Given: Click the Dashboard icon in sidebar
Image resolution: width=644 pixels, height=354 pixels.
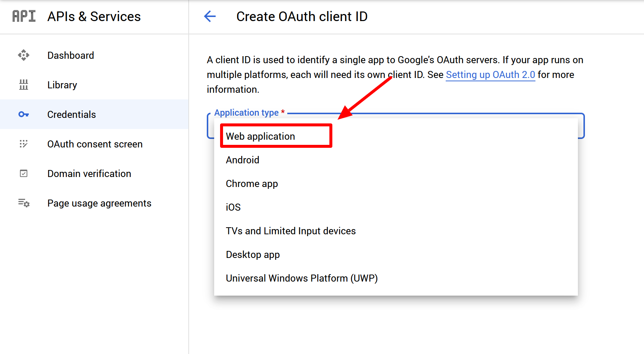Looking at the screenshot, I should click(24, 55).
